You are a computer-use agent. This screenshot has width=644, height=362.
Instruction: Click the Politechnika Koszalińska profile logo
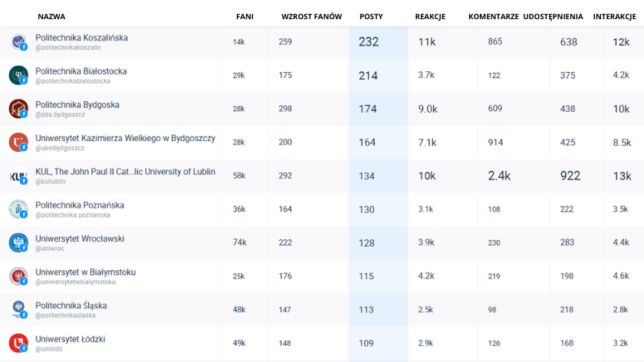[x=18, y=41]
